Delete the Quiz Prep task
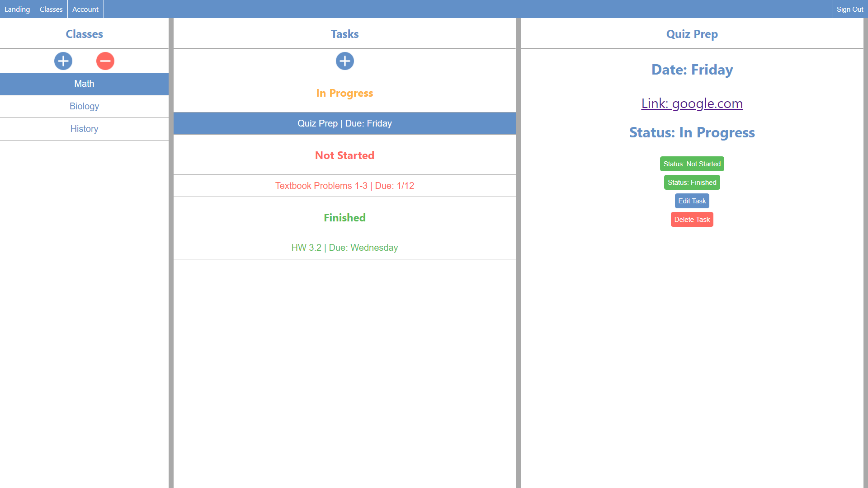 [692, 220]
